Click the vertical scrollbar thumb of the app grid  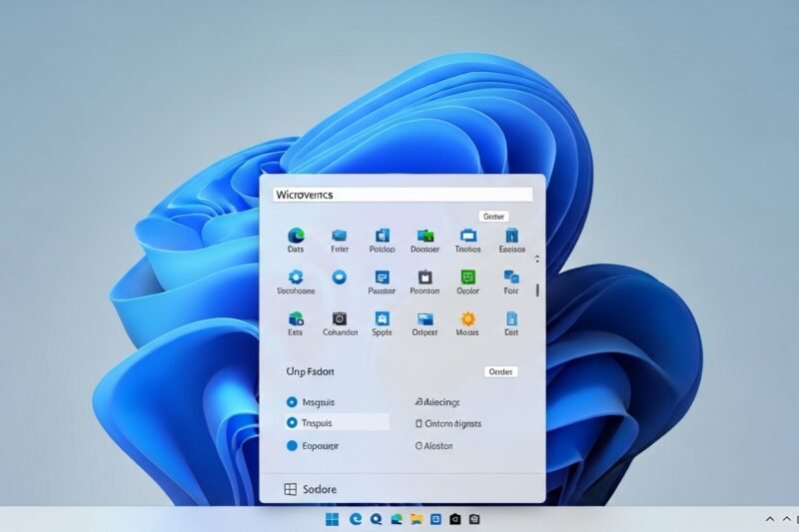[537, 290]
